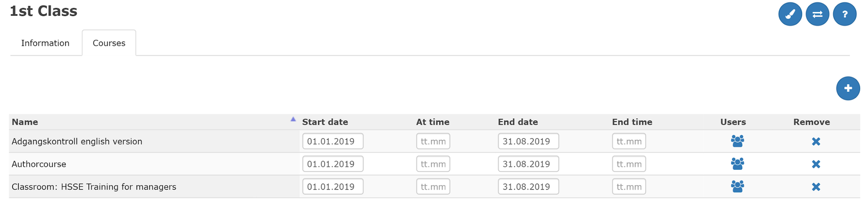Click Authorcourse At time field
Image resolution: width=868 pixels, height=201 pixels.
coord(433,164)
